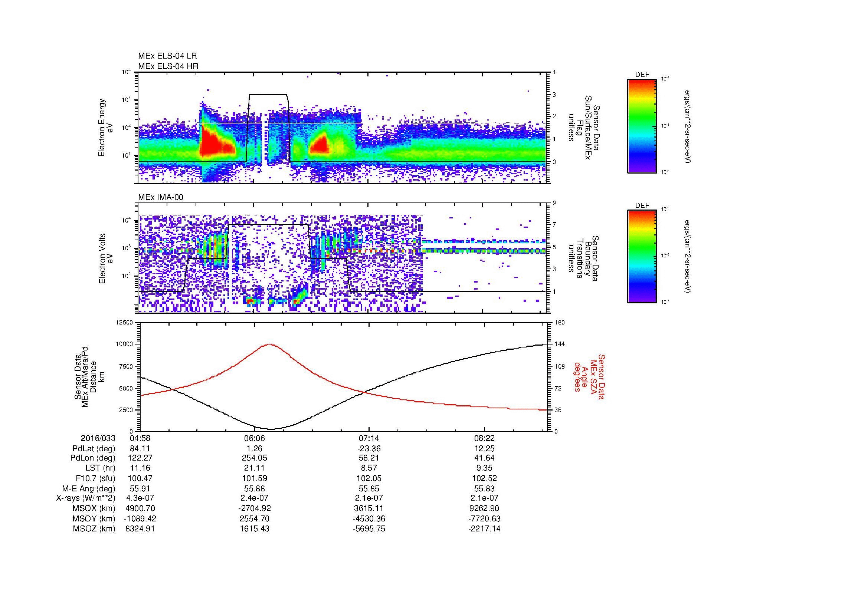Click the red MEx SZA Angle axis label
Image resolution: width=868 pixels, height=613 pixels.
[x=589, y=376]
